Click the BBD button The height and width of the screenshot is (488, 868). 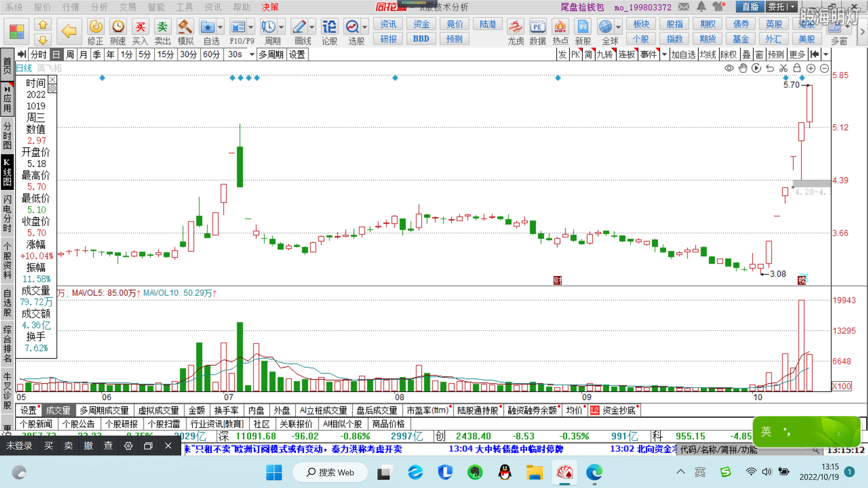coord(421,39)
